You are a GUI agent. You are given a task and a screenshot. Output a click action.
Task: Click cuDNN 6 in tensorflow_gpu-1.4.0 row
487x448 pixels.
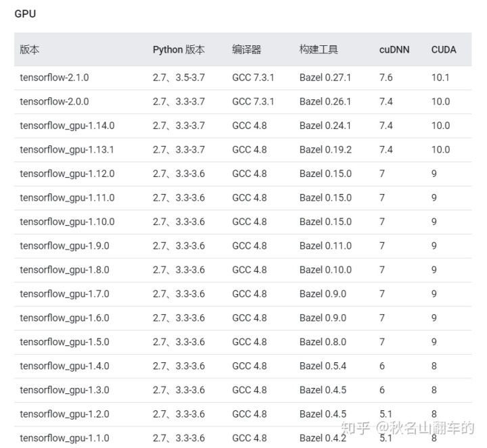click(382, 366)
